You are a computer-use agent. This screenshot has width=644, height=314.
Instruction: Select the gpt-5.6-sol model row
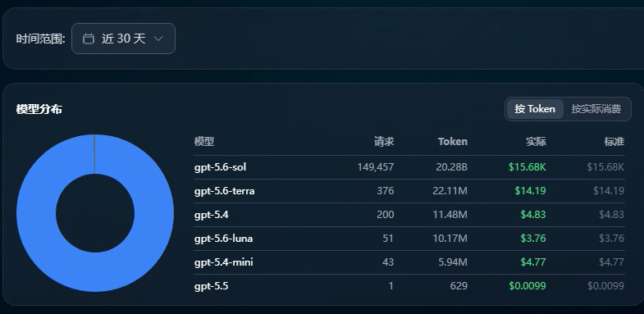[x=409, y=167]
